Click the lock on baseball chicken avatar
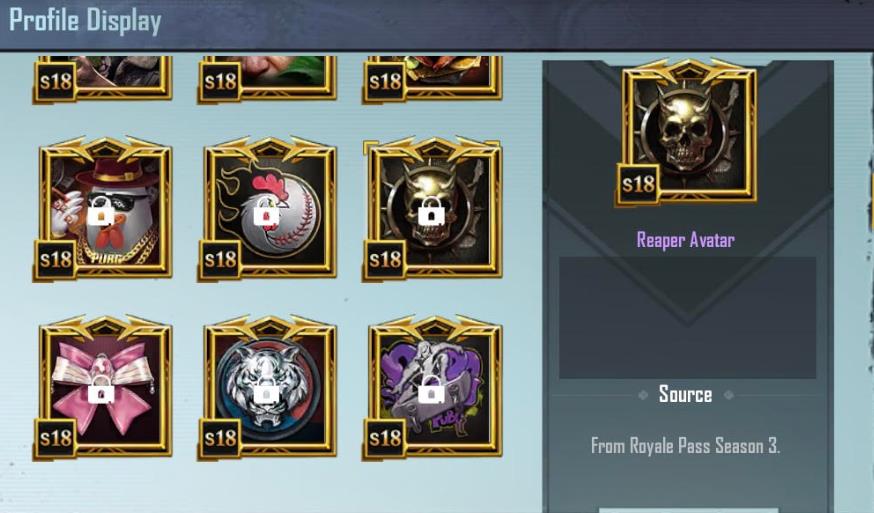The height and width of the screenshot is (513, 874). (x=266, y=215)
